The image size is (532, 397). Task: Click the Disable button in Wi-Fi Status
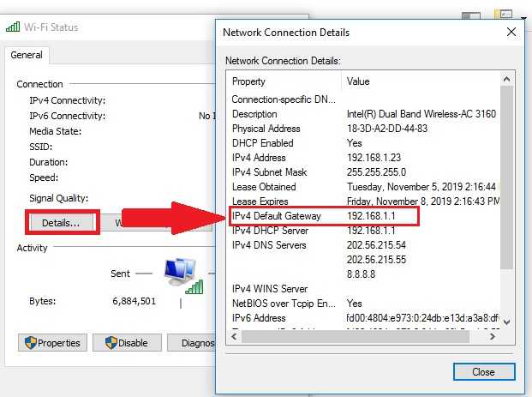click(127, 343)
